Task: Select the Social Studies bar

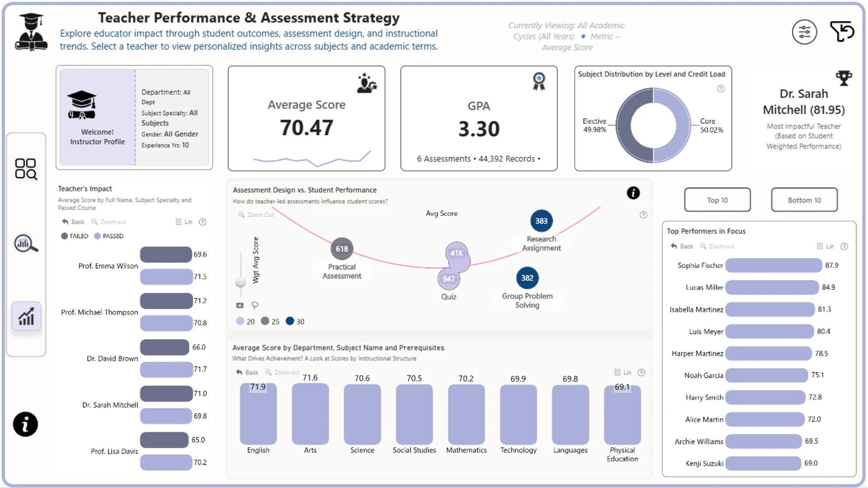Action: (x=414, y=414)
